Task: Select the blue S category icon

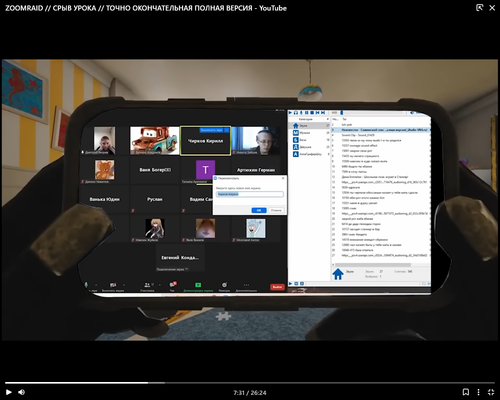Action: 295,140
